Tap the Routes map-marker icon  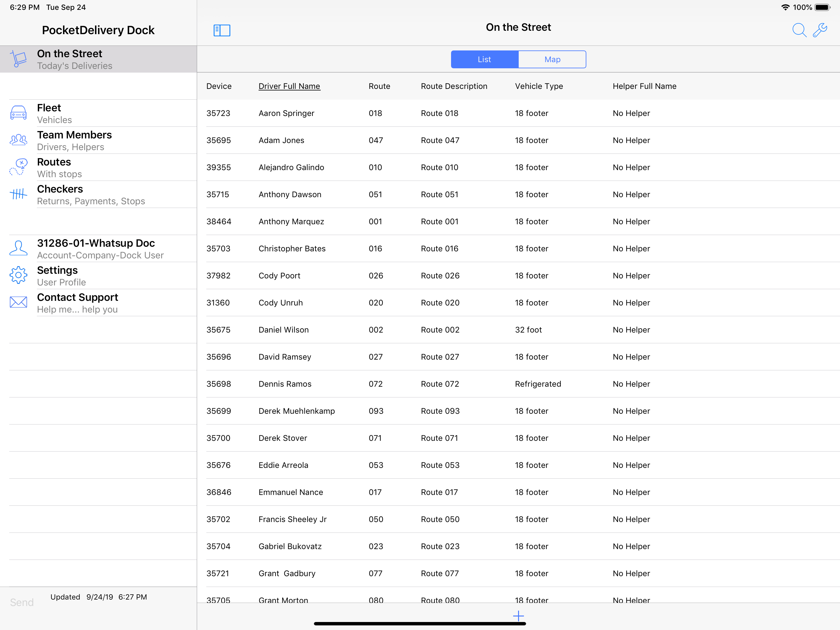pos(18,167)
